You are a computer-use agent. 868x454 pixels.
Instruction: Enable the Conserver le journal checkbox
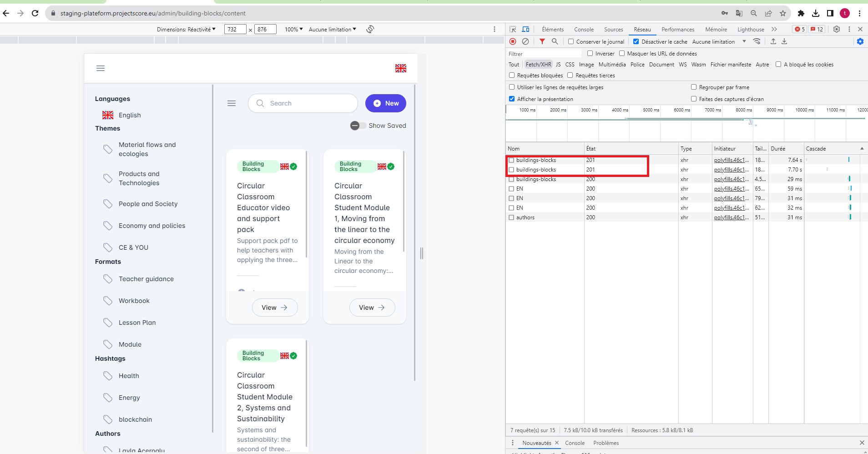[571, 41]
